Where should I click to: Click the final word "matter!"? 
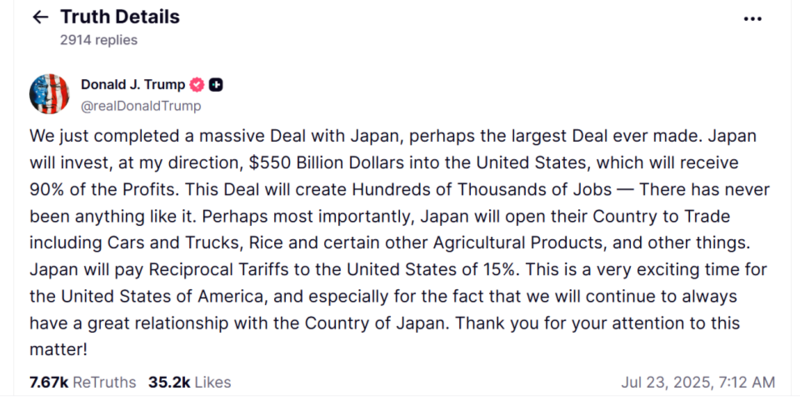(x=59, y=349)
